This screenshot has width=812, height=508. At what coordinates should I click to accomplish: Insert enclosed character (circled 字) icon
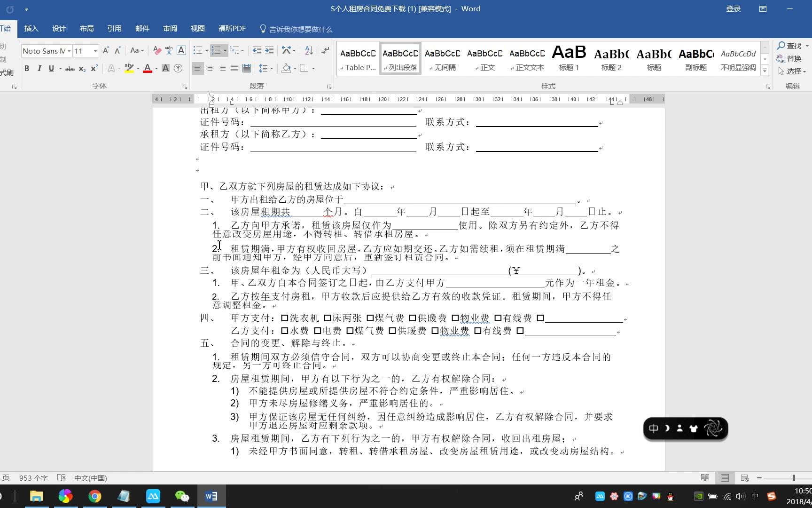coord(178,68)
